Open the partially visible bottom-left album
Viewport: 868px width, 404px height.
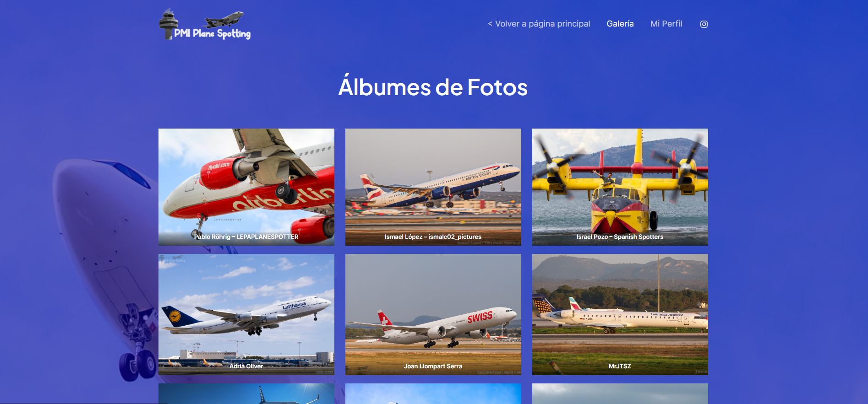pos(246,393)
